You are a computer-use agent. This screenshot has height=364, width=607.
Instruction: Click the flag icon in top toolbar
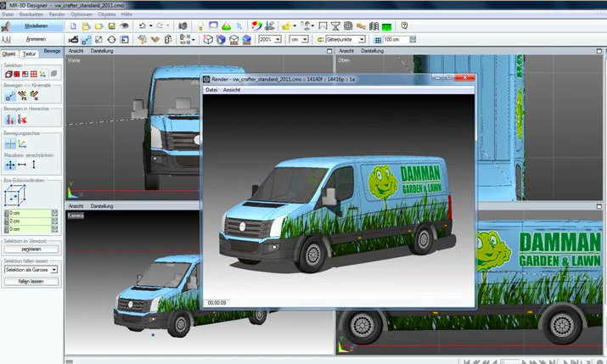(x=323, y=26)
